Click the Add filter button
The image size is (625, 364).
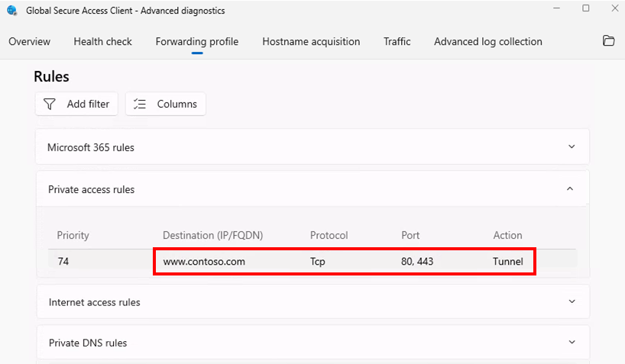(76, 104)
